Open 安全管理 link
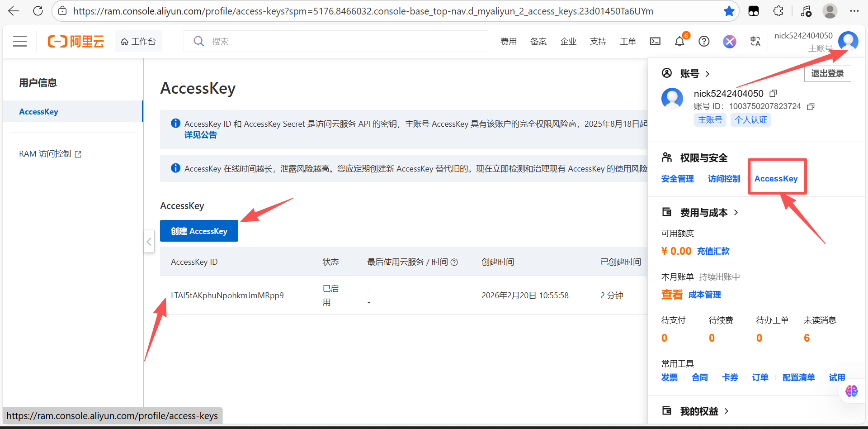This screenshot has height=429, width=868. (678, 179)
